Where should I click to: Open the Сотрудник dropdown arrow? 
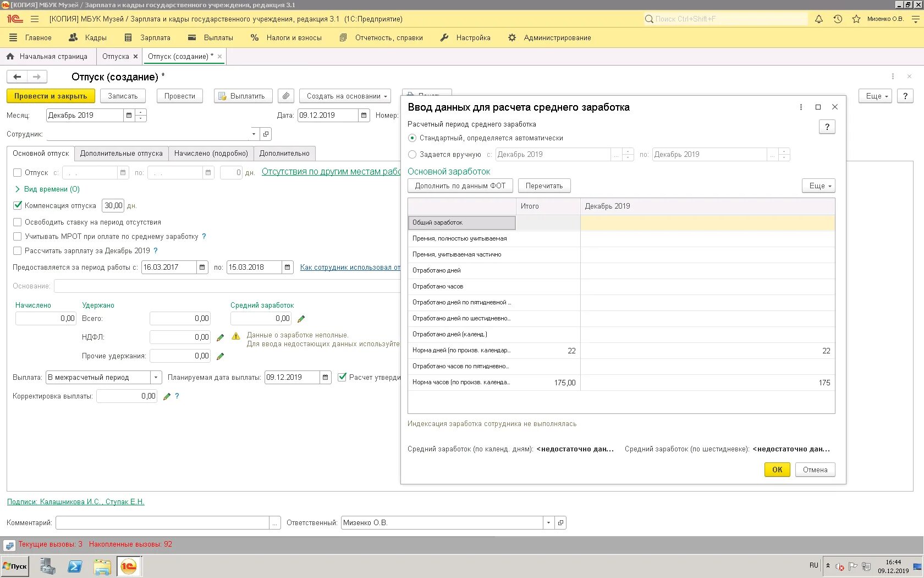254,134
